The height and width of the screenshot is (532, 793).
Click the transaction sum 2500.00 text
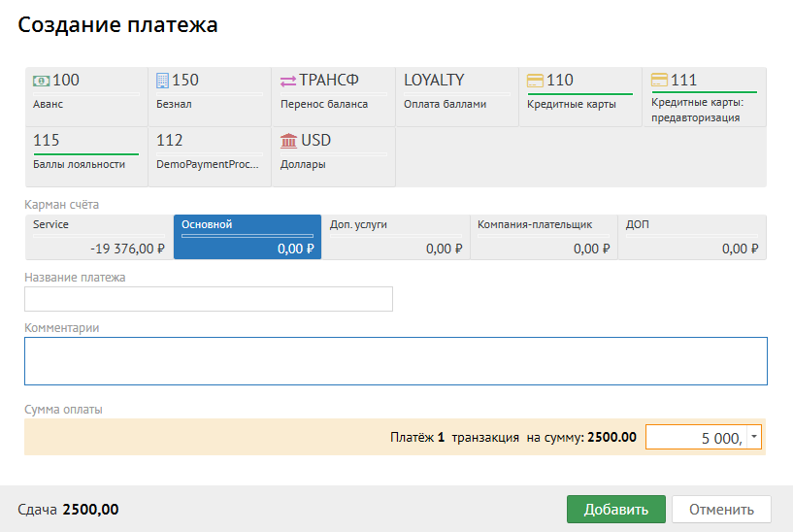pos(611,437)
